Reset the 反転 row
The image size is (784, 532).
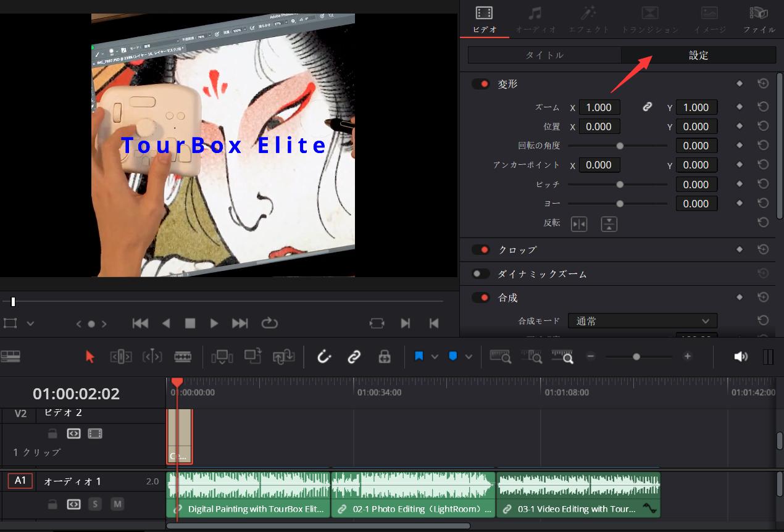(763, 222)
